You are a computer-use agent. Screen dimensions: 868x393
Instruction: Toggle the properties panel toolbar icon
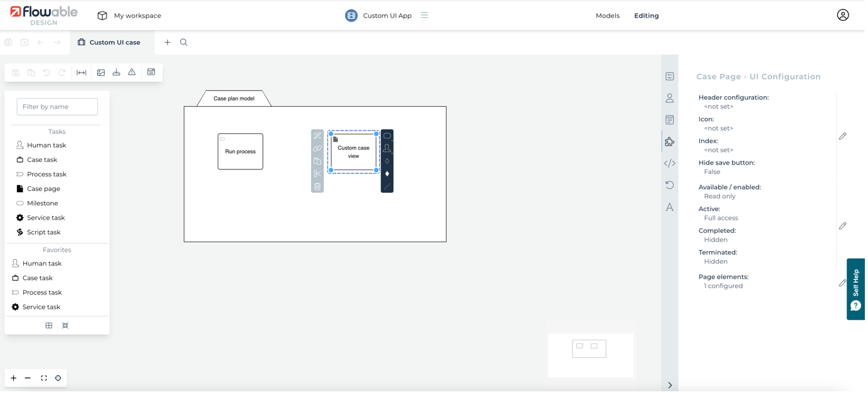[x=151, y=72]
